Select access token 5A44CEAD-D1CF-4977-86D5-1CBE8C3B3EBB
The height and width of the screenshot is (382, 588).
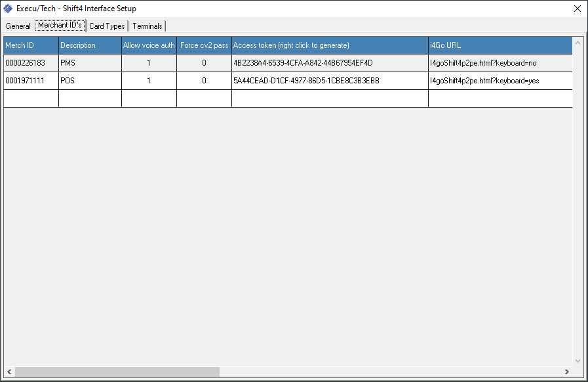330,81
